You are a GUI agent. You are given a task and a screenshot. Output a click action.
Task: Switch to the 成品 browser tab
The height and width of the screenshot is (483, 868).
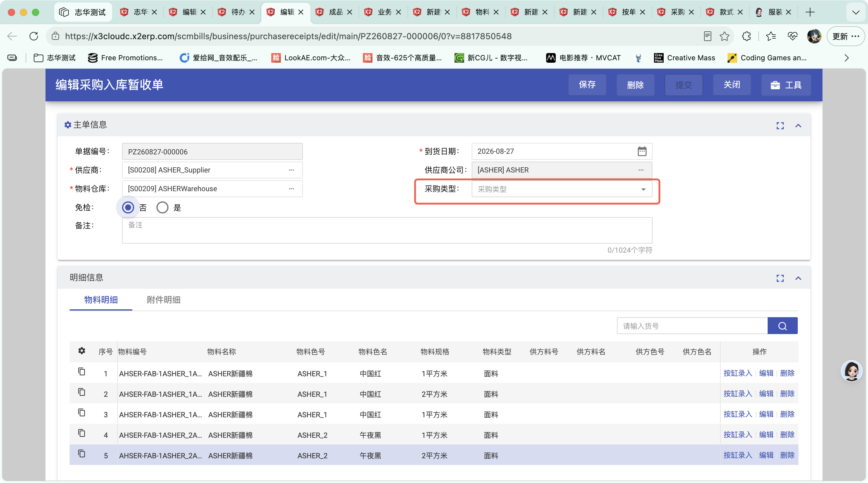pyautogui.click(x=334, y=12)
